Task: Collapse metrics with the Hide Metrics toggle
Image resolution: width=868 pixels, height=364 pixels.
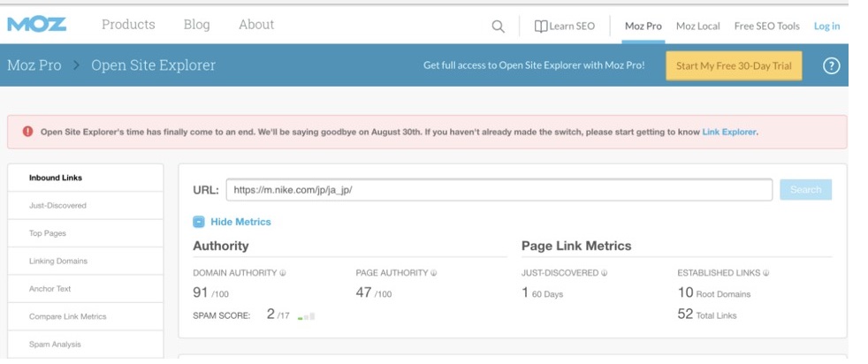Action: [232, 222]
